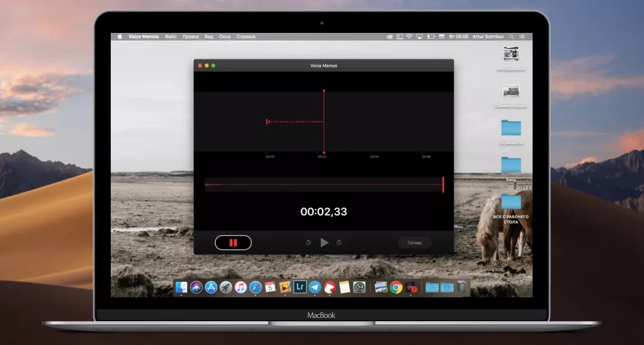Image resolution: width=644 pixels, height=345 pixels.
Task: Open the Apple menu
Action: click(x=120, y=37)
